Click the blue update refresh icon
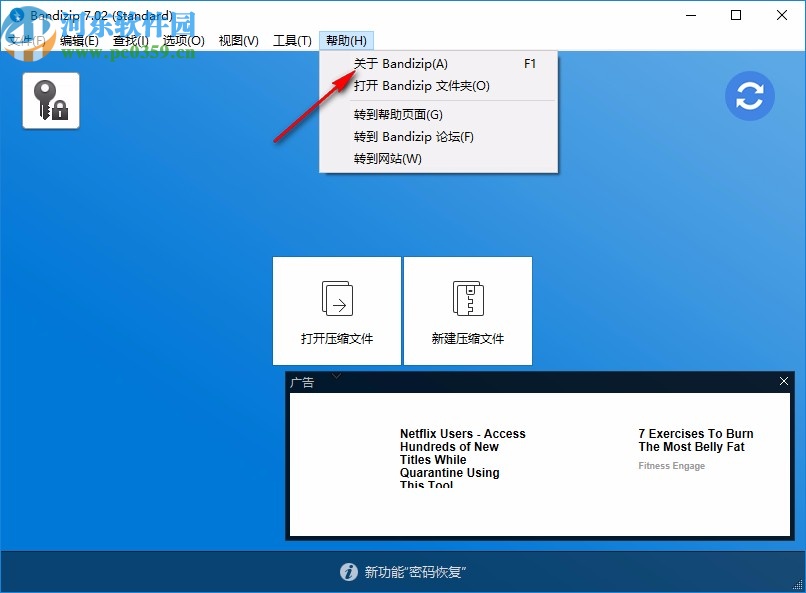Image resolution: width=806 pixels, height=593 pixels. click(x=750, y=96)
